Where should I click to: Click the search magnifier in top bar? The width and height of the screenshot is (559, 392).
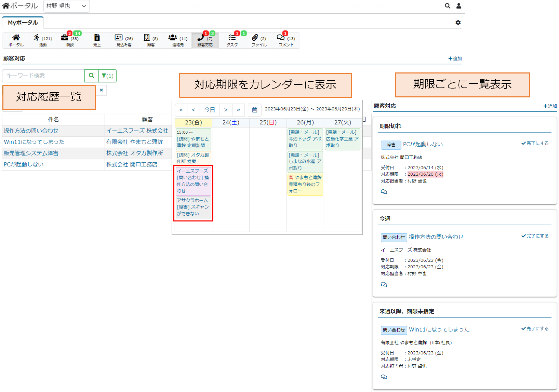click(448, 6)
